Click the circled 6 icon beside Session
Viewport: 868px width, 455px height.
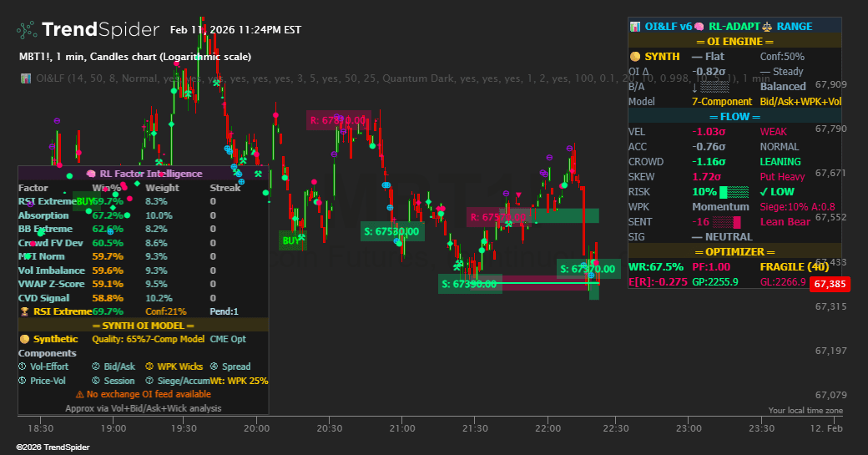pos(96,381)
